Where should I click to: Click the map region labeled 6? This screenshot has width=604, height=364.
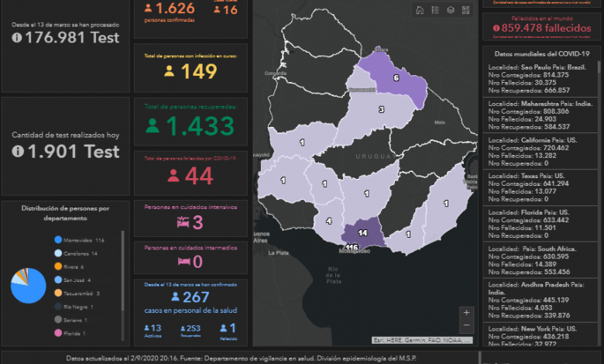pyautogui.click(x=395, y=79)
